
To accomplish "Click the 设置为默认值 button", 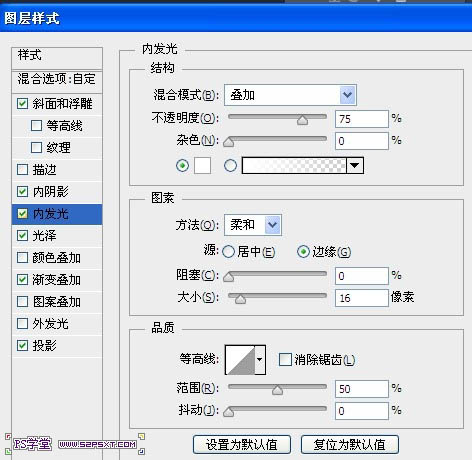I will [242, 444].
